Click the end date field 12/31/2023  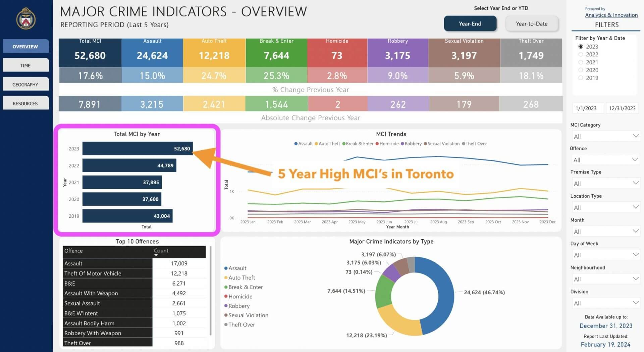[x=622, y=108]
